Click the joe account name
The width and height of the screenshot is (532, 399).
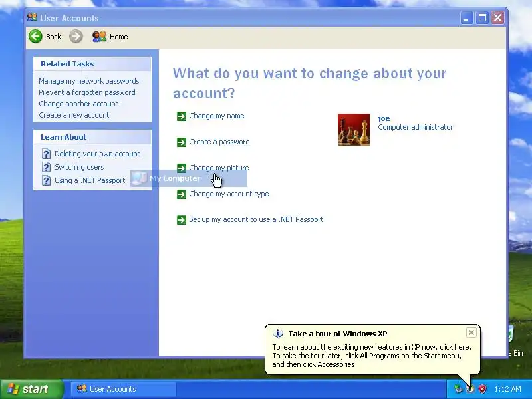[384, 118]
